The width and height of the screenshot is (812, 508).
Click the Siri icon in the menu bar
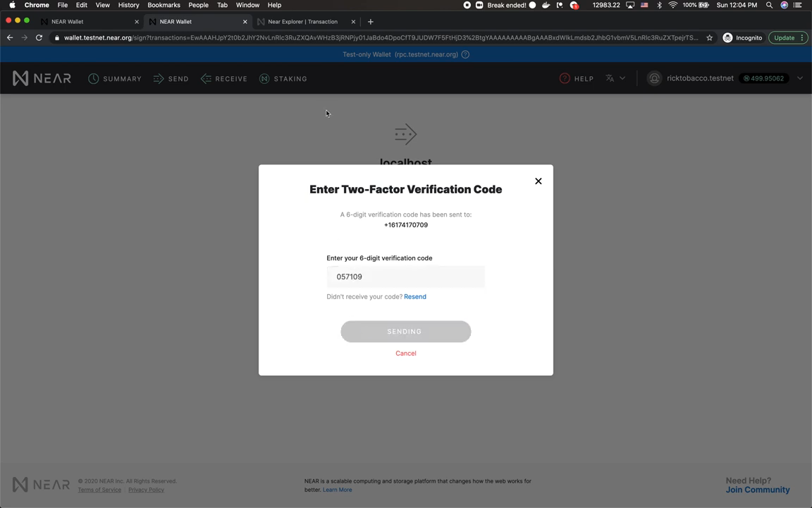(784, 5)
